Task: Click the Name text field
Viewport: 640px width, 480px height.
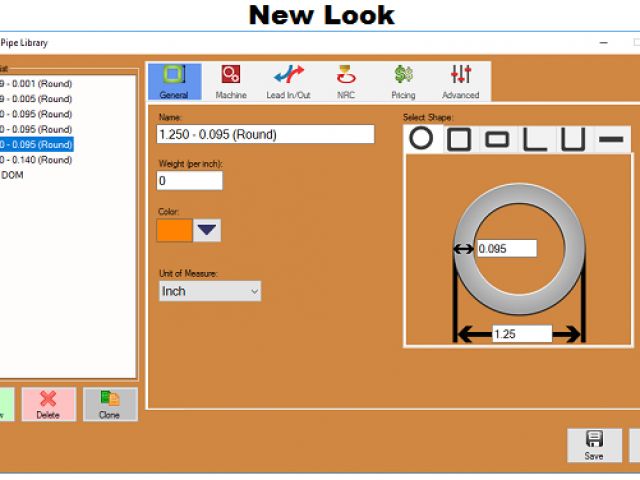Action: point(265,134)
